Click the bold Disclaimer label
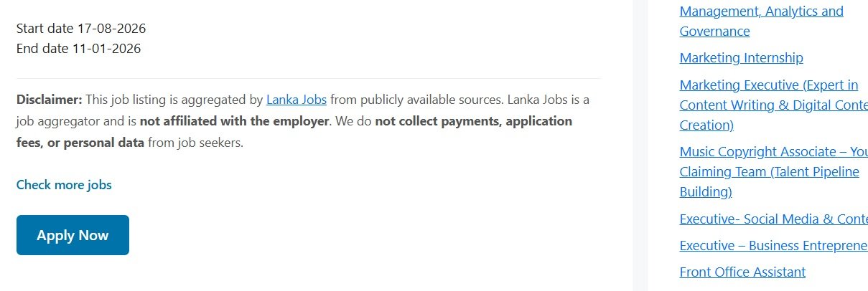This screenshot has width=868, height=291. pyautogui.click(x=50, y=100)
